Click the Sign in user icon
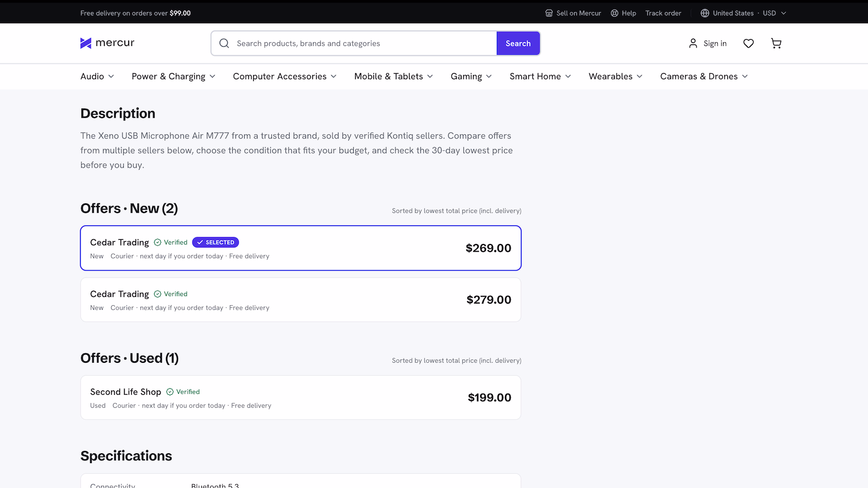 [x=693, y=43]
